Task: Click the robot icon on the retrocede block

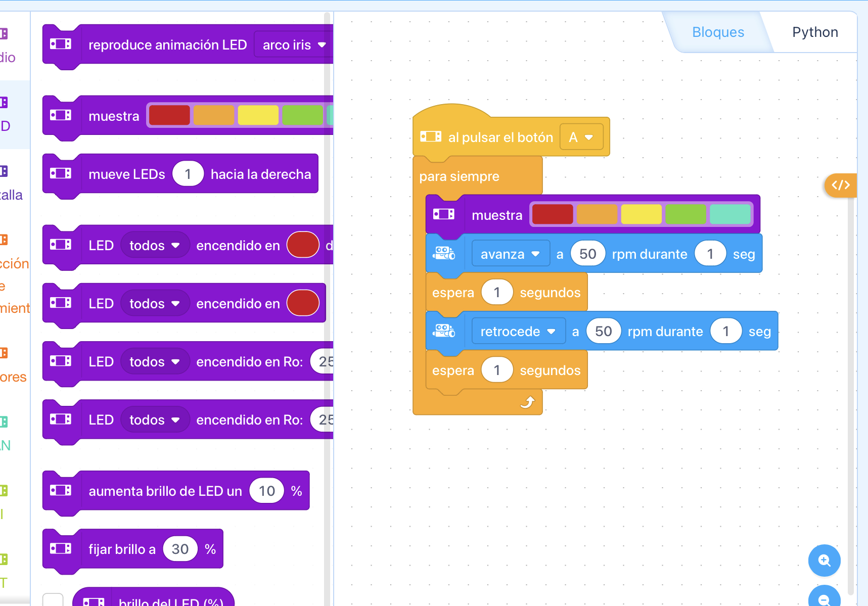Action: coord(444,331)
